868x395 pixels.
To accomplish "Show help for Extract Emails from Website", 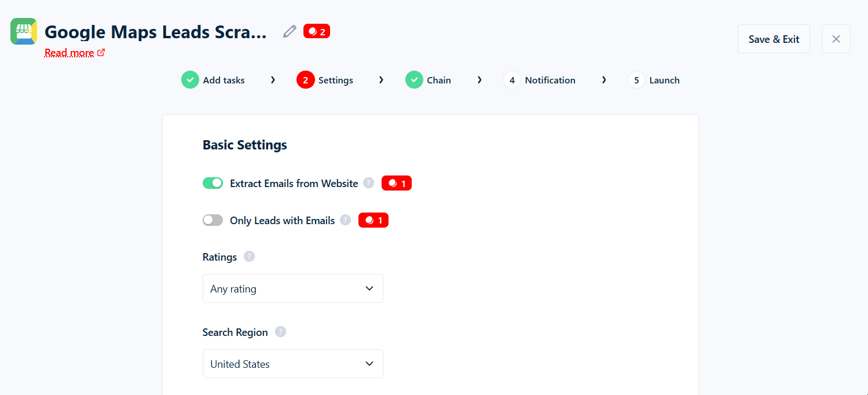I will tap(368, 183).
